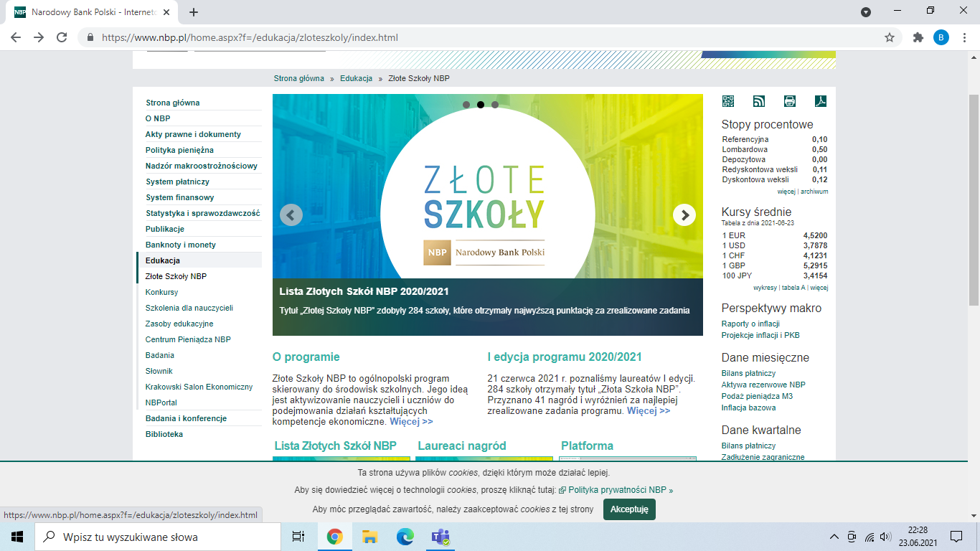Open Więcej link under I edycja programu
The width and height of the screenshot is (980, 551).
(649, 410)
